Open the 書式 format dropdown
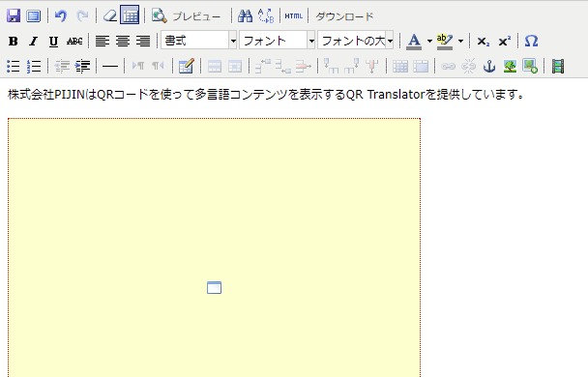This screenshot has width=588, height=377. click(199, 40)
